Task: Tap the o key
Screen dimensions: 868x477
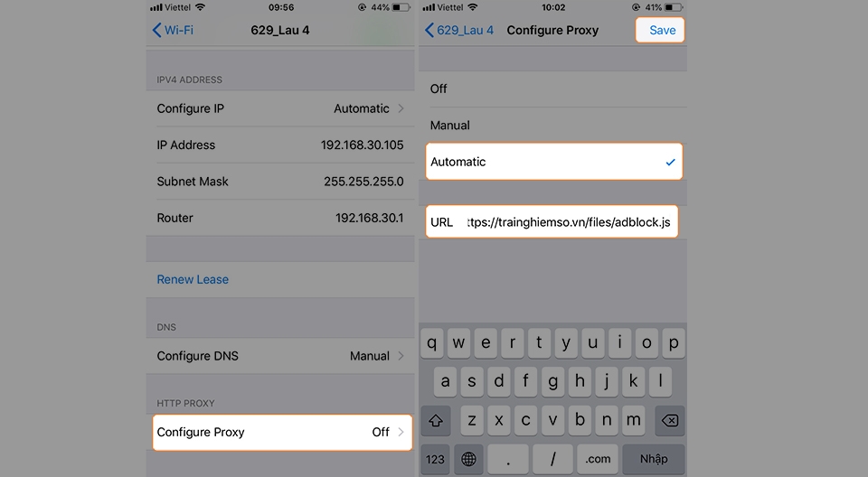Action: [646, 342]
